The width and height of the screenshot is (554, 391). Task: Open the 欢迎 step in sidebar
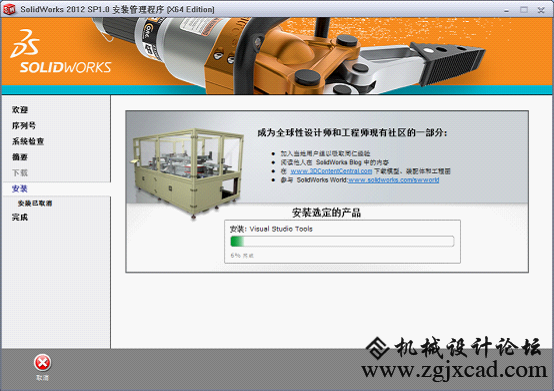tap(20, 110)
